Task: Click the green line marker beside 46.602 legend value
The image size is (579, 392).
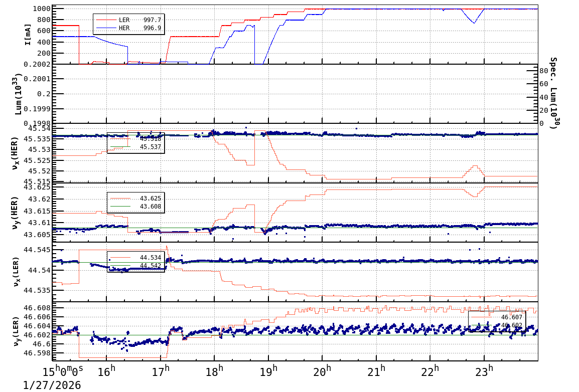Action: click(x=482, y=325)
